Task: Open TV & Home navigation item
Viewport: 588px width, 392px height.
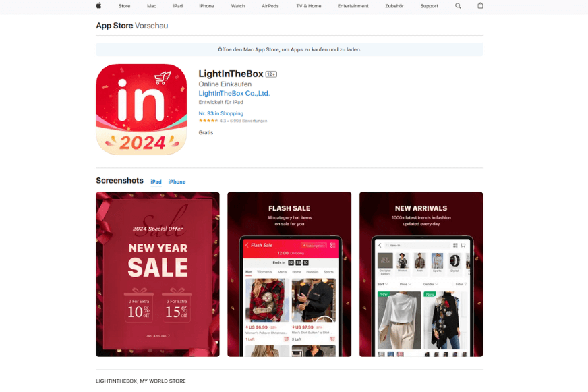Action: pyautogui.click(x=309, y=6)
